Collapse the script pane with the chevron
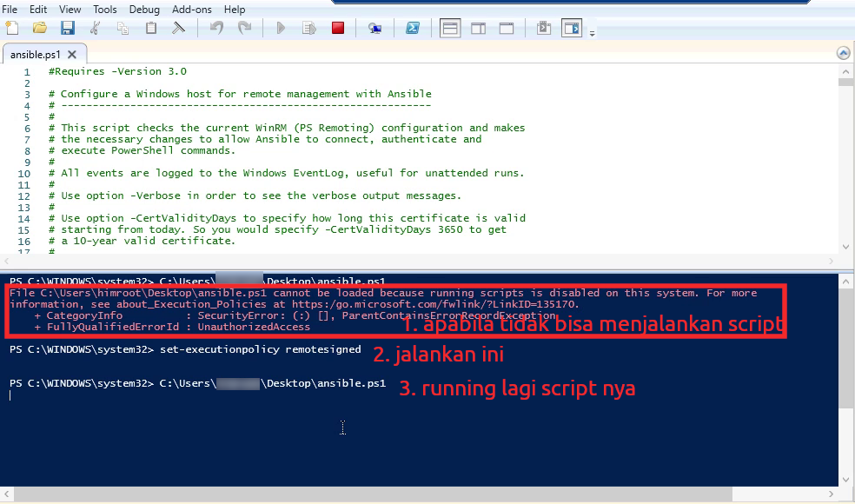 point(843,52)
